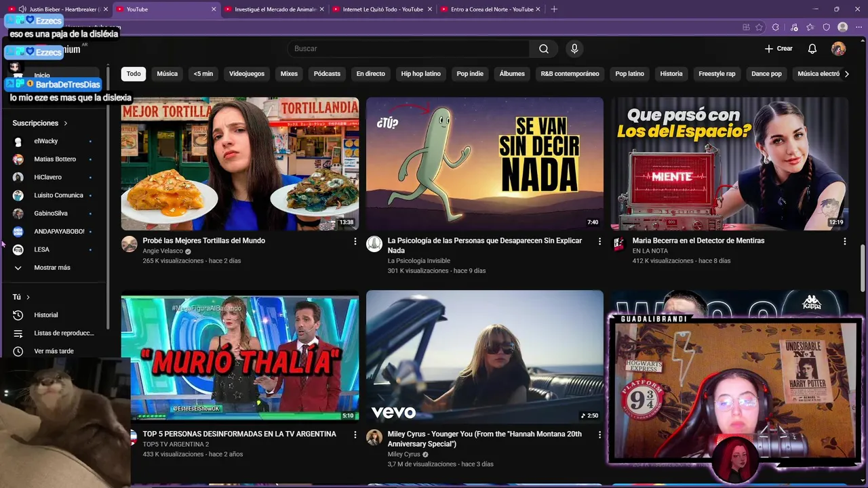Open Angie Velasco channel avatar
The image size is (868, 488).
(x=129, y=244)
